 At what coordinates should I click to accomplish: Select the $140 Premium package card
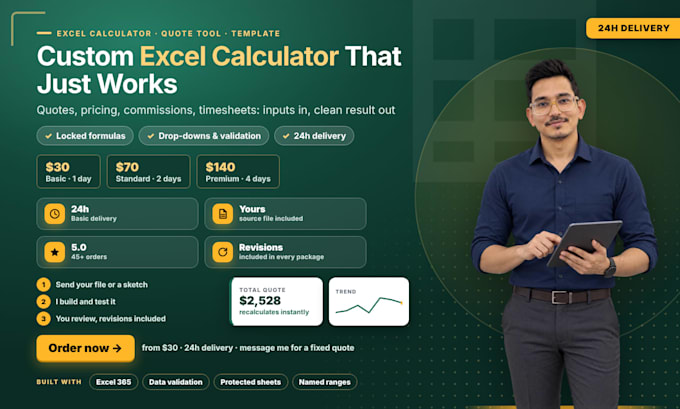[x=238, y=171]
